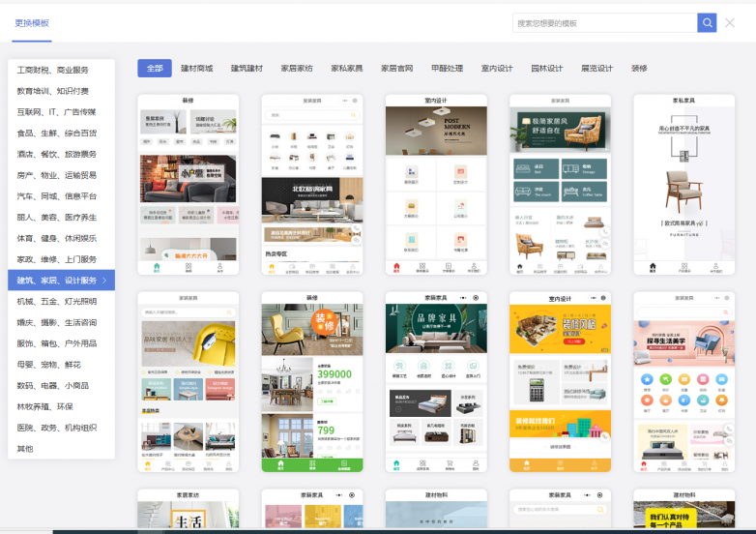
Task: Open the POST MODERN 室内设计 template
Action: pyautogui.click(x=436, y=185)
